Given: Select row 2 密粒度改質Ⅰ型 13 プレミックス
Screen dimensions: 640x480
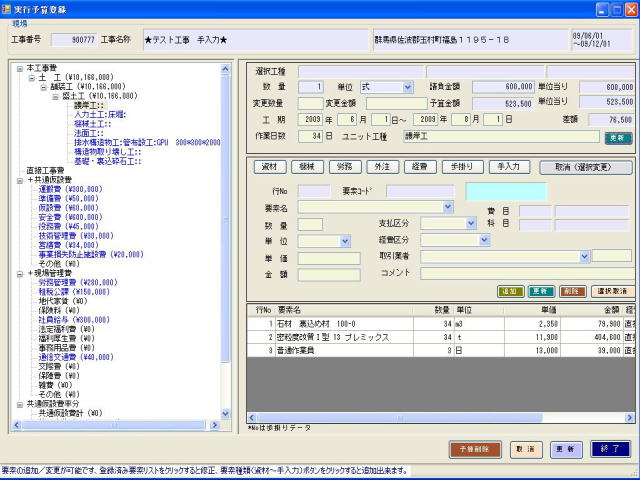Looking at the screenshot, I should point(441,337).
